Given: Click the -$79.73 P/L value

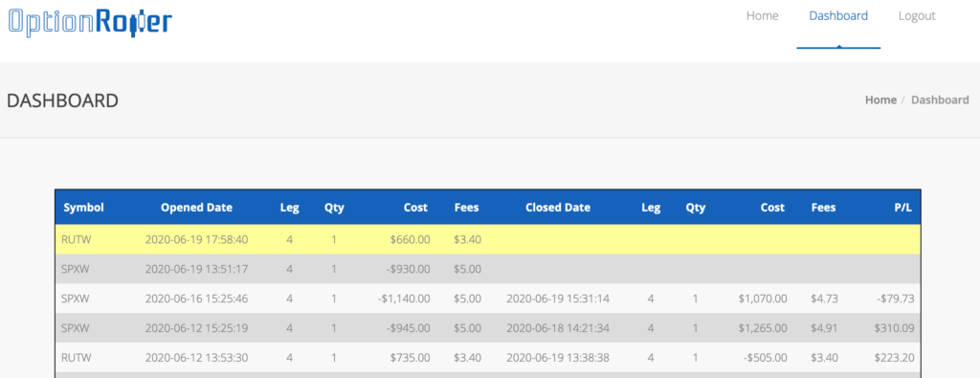Looking at the screenshot, I should [896, 299].
